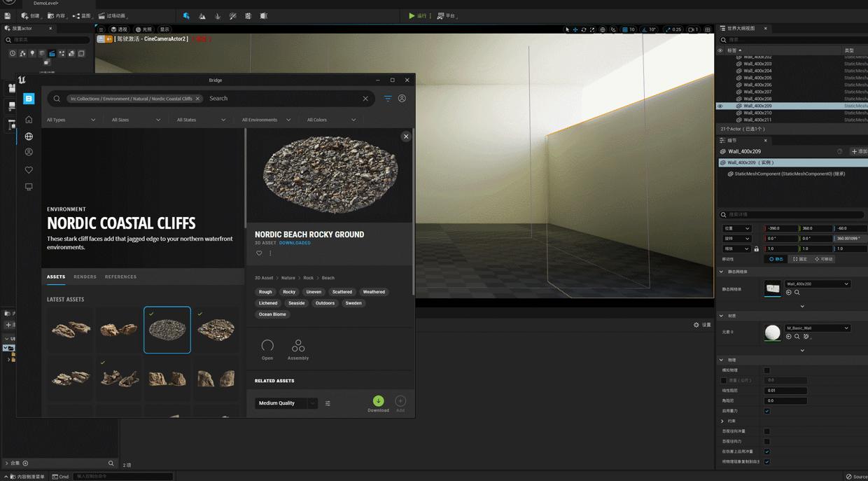Open the Bridge user account icon

coord(402,99)
